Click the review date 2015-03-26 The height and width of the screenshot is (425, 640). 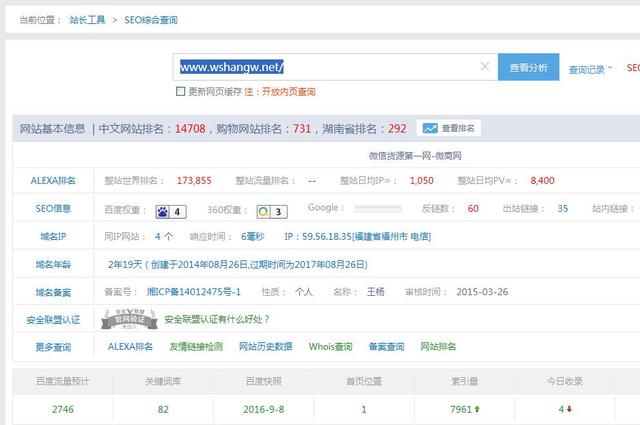click(x=482, y=292)
